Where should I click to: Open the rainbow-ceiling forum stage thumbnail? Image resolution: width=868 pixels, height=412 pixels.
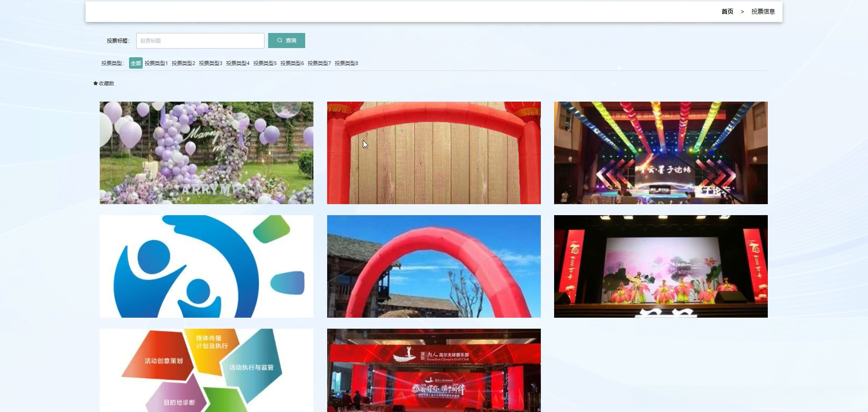(661, 153)
